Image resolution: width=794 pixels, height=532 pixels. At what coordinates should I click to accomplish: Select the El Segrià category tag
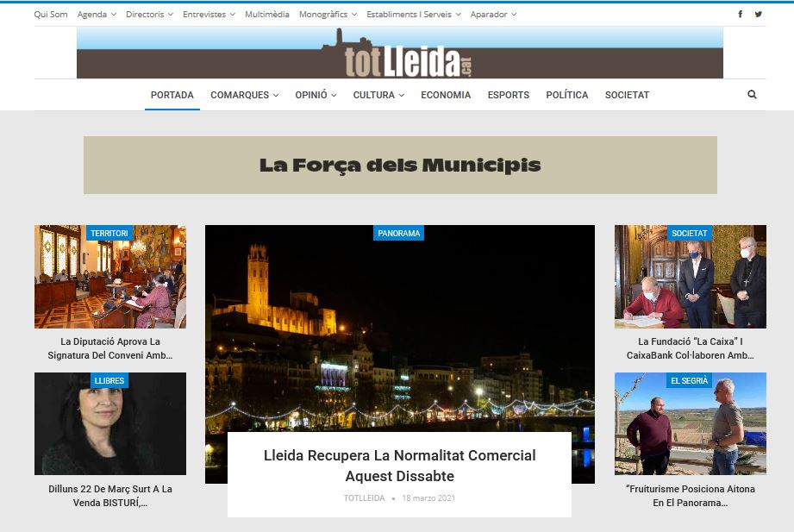pos(689,381)
